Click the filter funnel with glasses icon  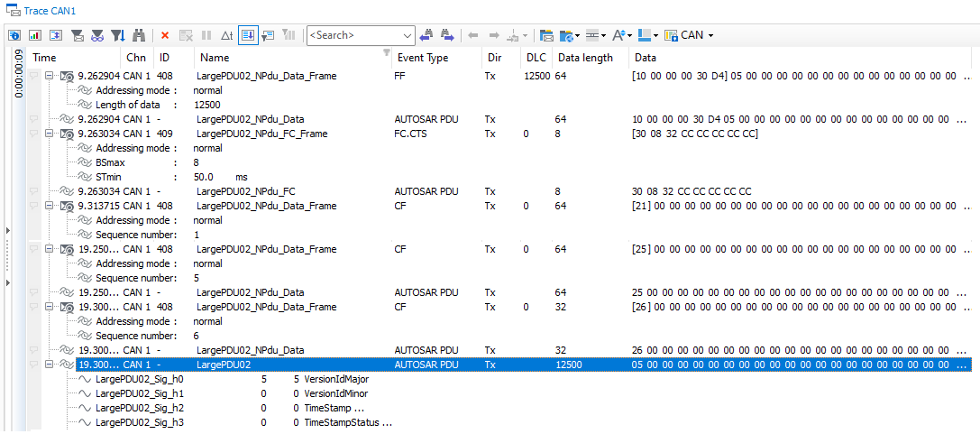point(96,36)
